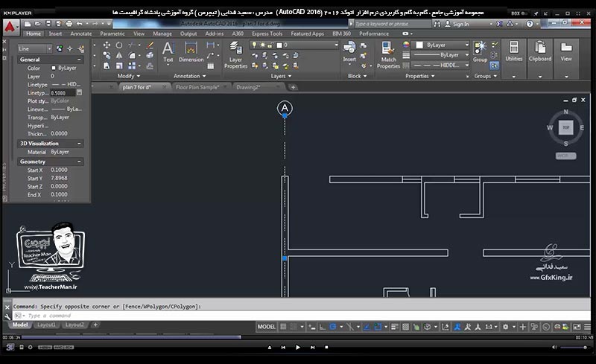Toggle Group Selection on/off button
This screenshot has height=364, width=596.
(494, 66)
